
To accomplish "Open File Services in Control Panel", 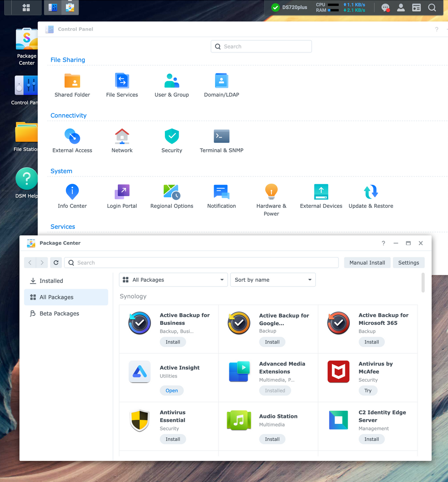I will pos(122,86).
